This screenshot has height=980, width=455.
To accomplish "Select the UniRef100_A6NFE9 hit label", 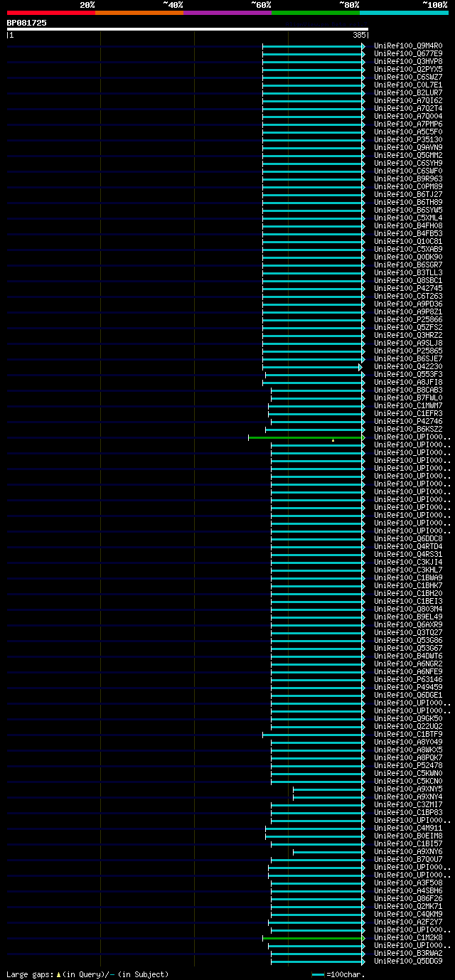I will pyautogui.click(x=408, y=671).
